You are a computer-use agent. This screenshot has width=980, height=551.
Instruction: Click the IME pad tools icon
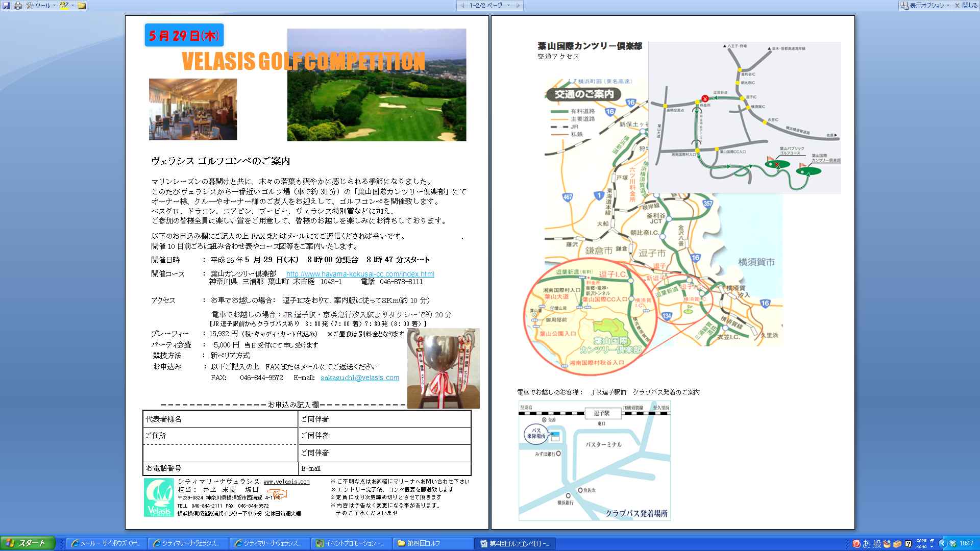click(887, 544)
